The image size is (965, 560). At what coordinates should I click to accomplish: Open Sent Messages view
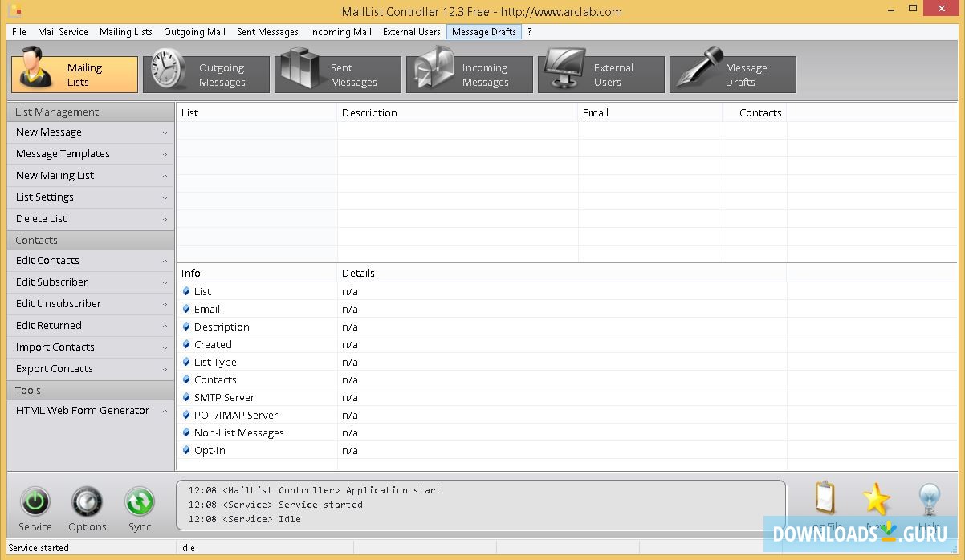pos(337,75)
